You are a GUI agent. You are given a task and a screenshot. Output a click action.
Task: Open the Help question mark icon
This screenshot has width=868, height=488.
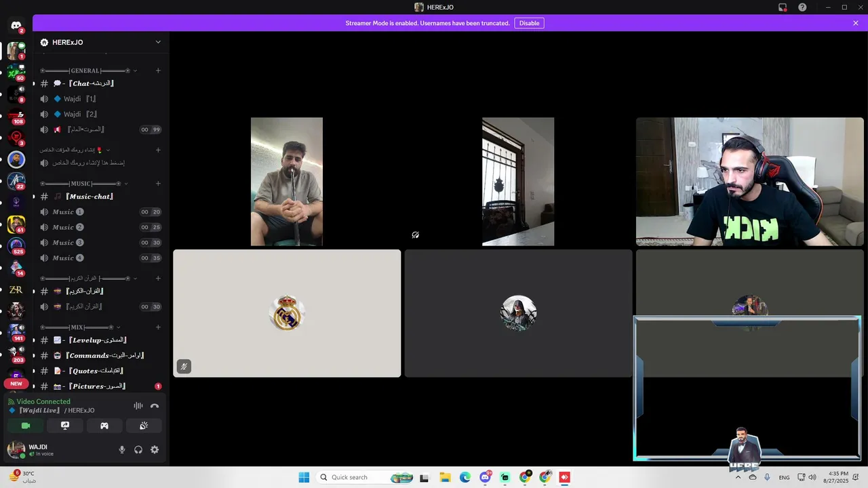[x=802, y=7]
